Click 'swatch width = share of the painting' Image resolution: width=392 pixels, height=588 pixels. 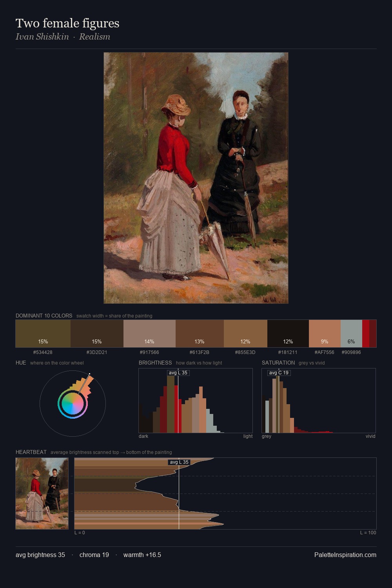[x=114, y=316]
